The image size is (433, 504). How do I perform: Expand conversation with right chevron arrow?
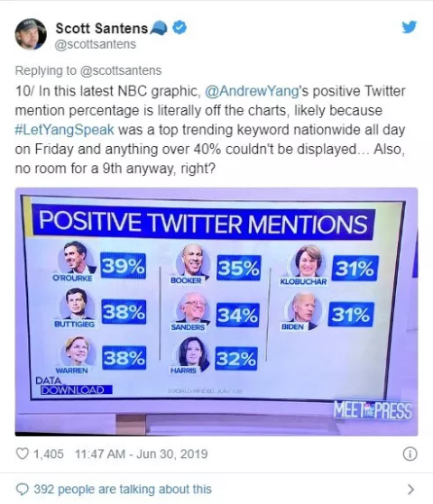point(410,490)
